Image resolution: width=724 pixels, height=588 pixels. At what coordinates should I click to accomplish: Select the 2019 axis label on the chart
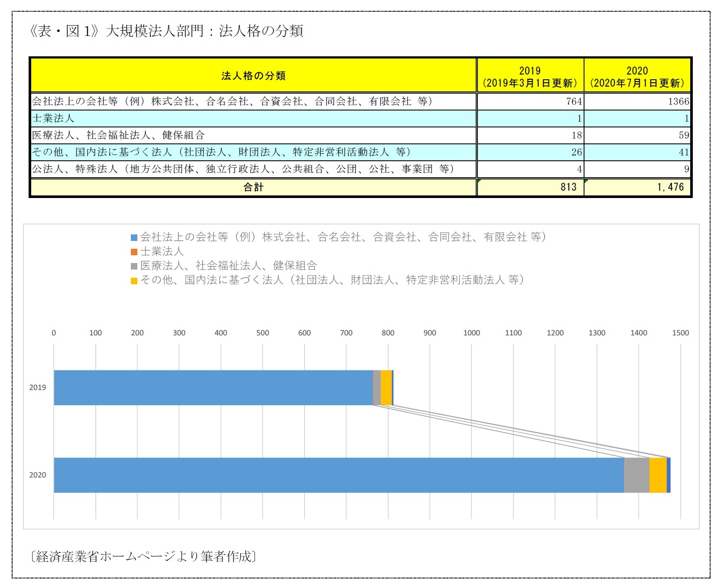38,387
